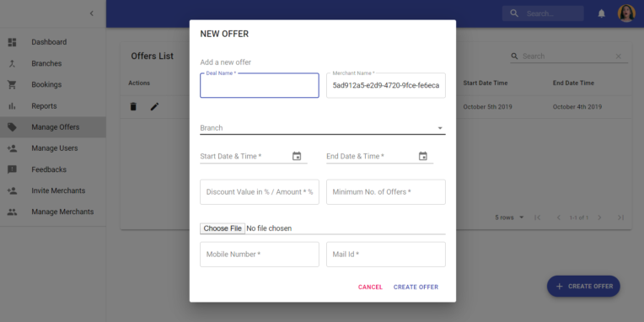Cancel the New Offer dialog
The image size is (644, 322).
(x=370, y=287)
